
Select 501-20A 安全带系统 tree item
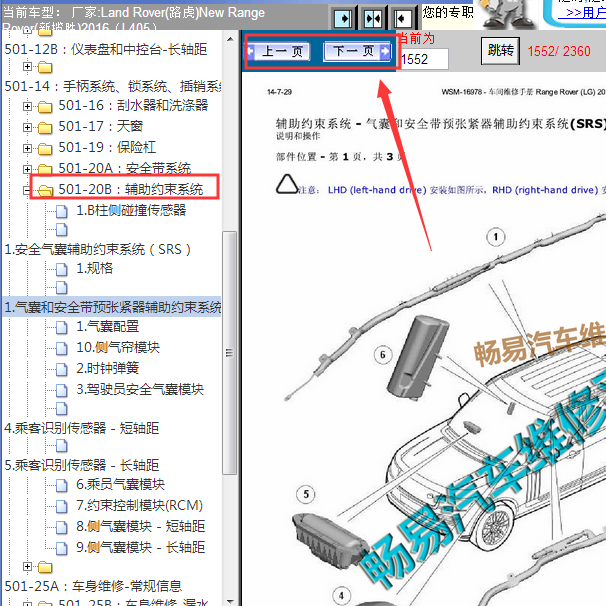(124, 168)
